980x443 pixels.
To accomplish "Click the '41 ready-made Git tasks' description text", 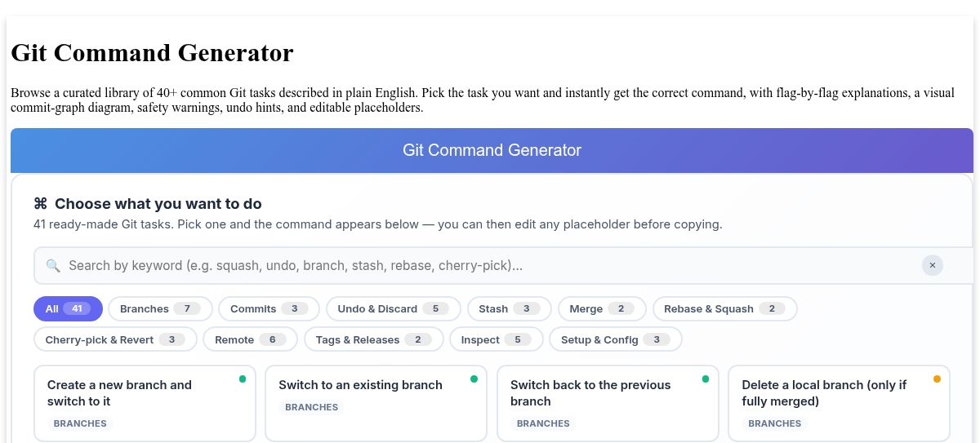I will point(378,224).
